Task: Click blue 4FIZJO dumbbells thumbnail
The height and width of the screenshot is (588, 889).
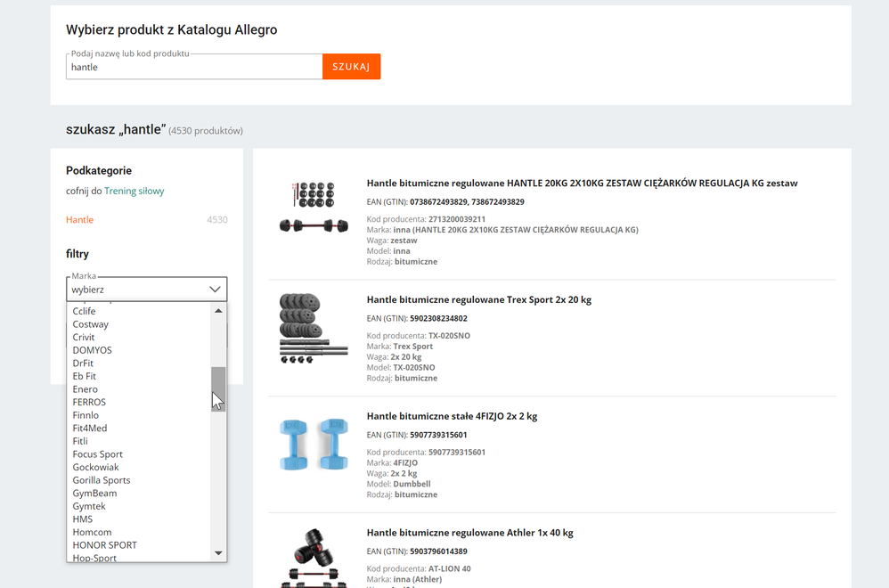Action: [314, 445]
